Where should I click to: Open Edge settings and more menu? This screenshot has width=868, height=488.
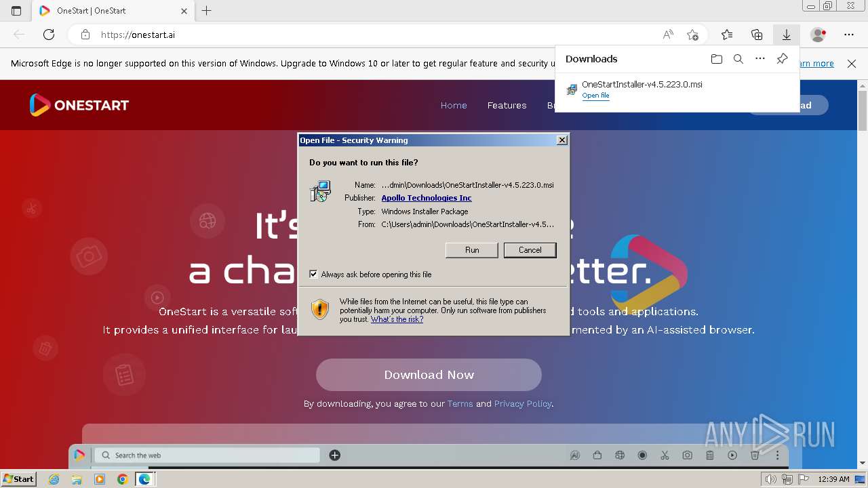[x=849, y=35]
